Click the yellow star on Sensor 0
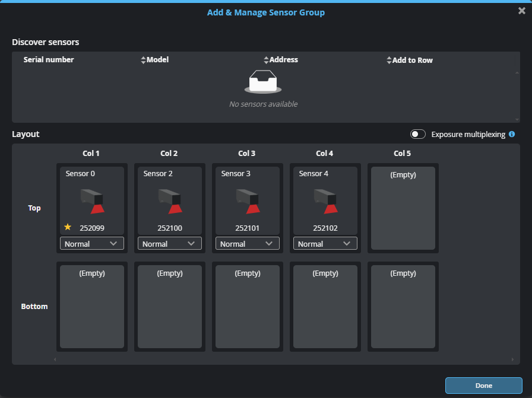532x398 pixels. (68, 227)
